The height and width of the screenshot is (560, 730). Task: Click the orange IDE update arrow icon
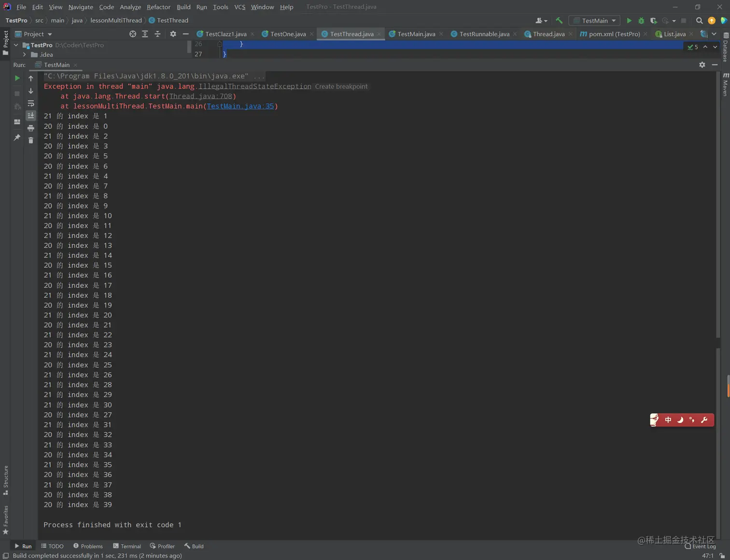click(712, 21)
